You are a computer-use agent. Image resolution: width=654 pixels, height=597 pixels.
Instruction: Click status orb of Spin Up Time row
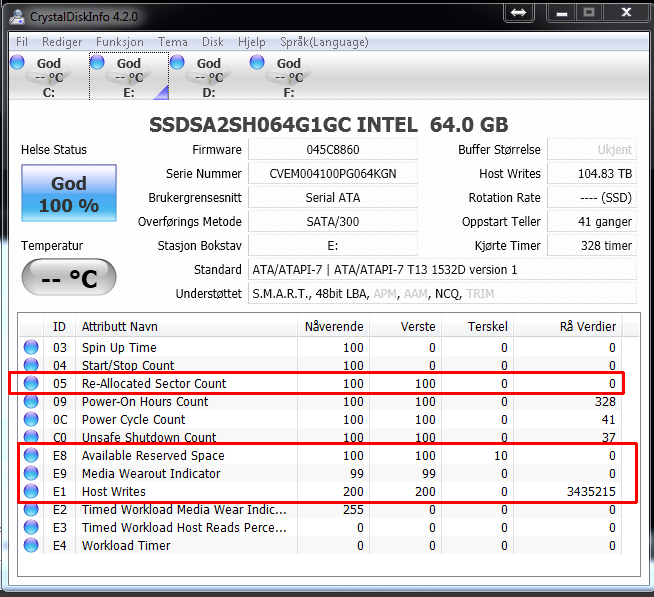(31, 347)
